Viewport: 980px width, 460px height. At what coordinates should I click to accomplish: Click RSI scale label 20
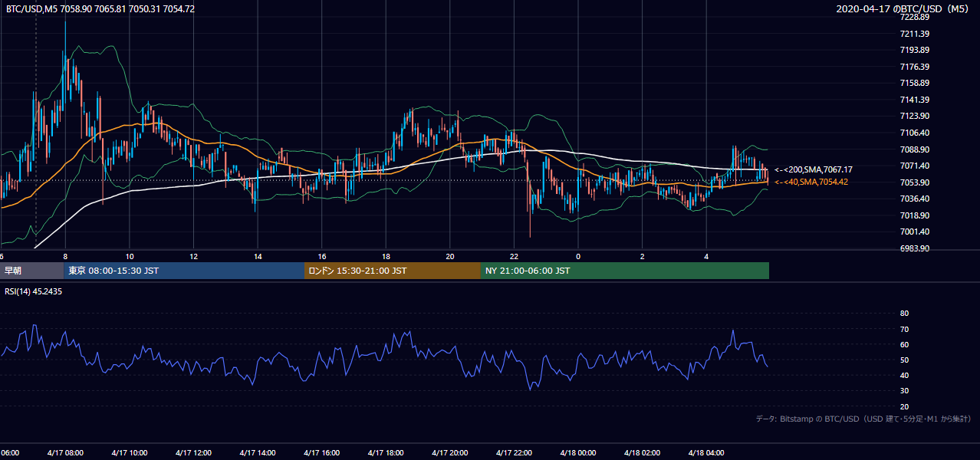[x=904, y=406]
